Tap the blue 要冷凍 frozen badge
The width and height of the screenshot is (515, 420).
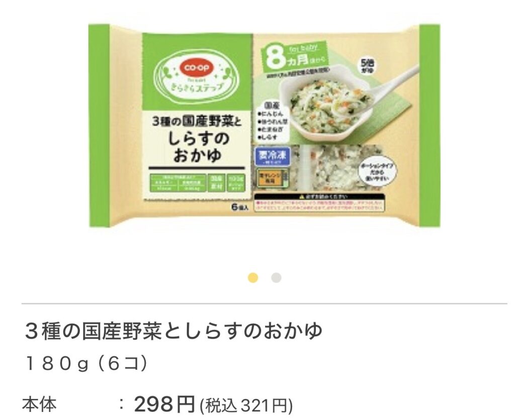pyautogui.click(x=273, y=157)
